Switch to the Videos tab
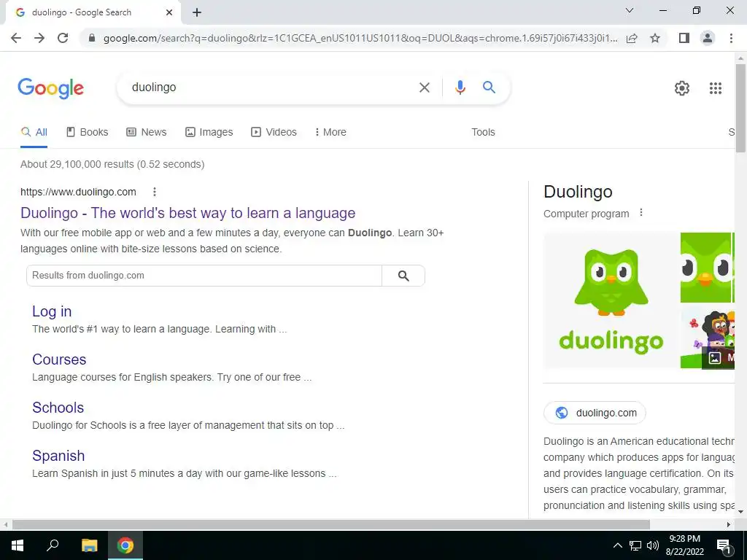 tap(274, 133)
